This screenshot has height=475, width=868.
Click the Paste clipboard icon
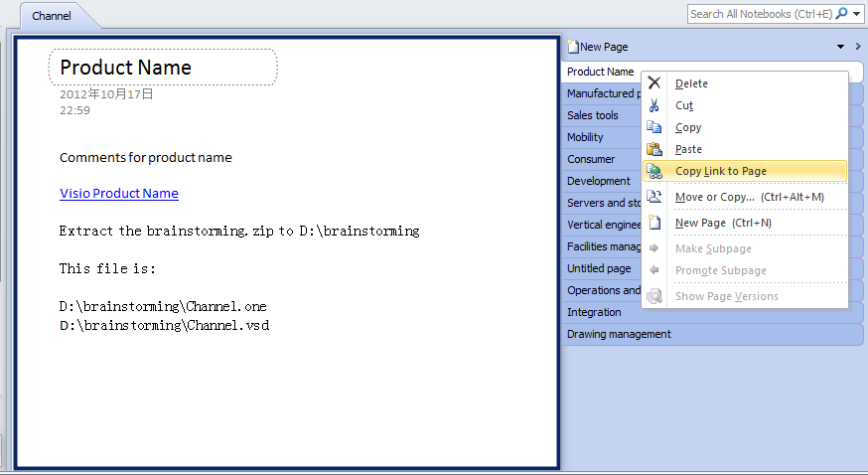point(654,149)
